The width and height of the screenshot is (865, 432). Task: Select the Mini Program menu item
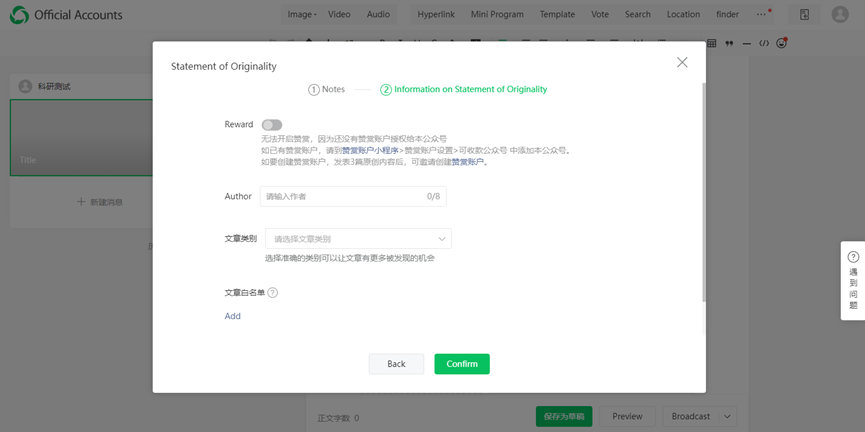(x=497, y=15)
